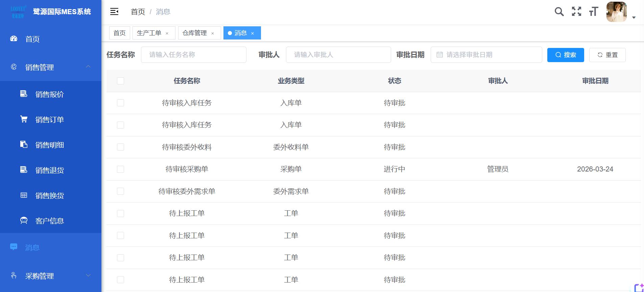Close the 仓库管理 tab
Viewport: 644px width, 292px height.
[x=213, y=33]
